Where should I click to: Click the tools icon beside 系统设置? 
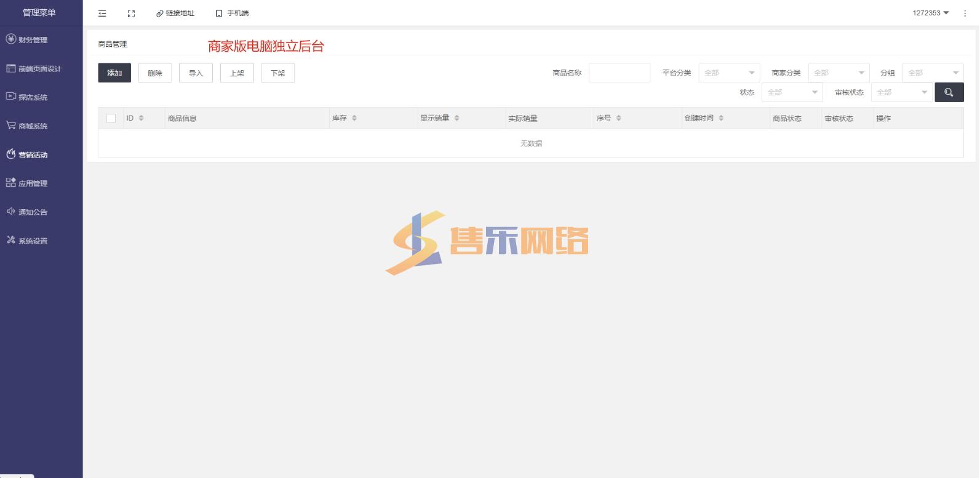pyautogui.click(x=11, y=240)
